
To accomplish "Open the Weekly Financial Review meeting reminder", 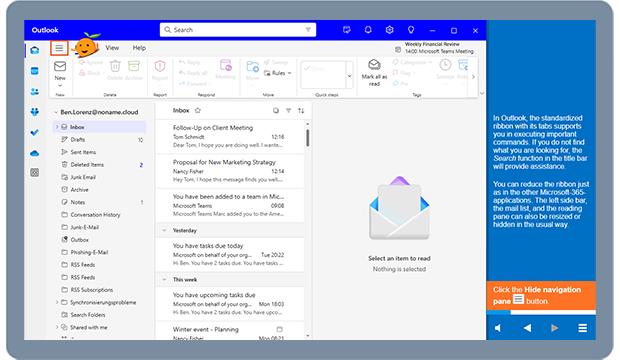I will [435, 48].
